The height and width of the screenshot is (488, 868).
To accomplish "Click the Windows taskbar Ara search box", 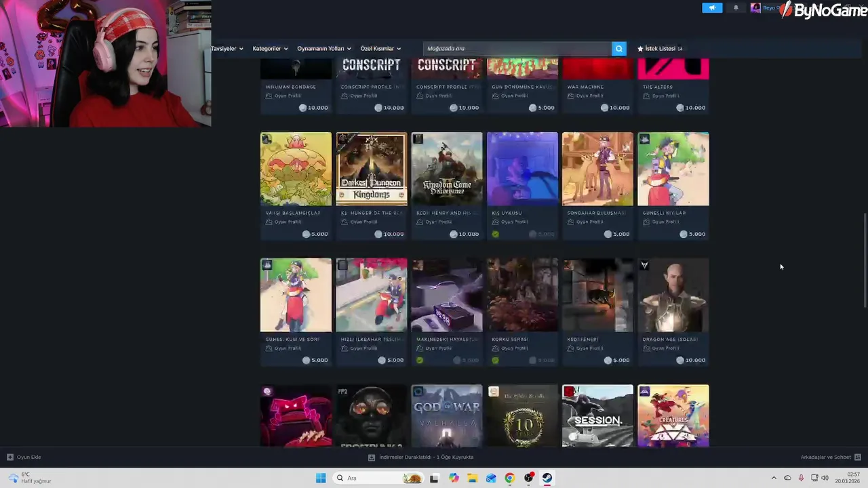I will click(x=379, y=478).
